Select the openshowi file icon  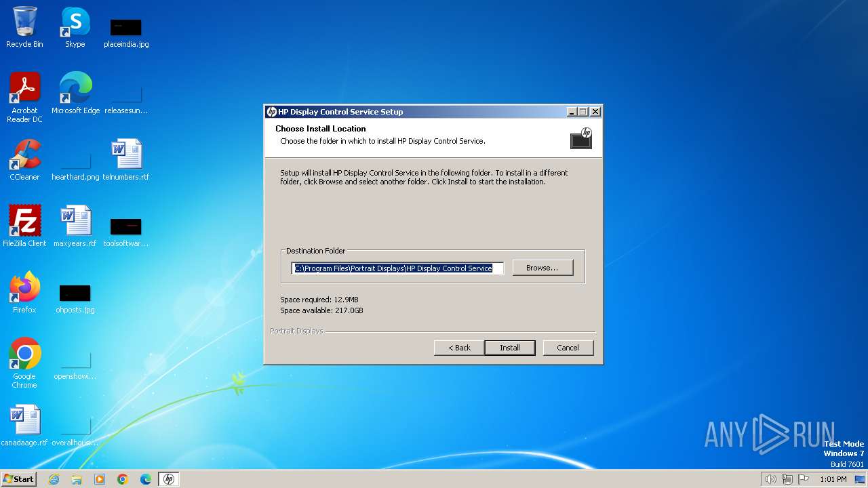(x=75, y=364)
